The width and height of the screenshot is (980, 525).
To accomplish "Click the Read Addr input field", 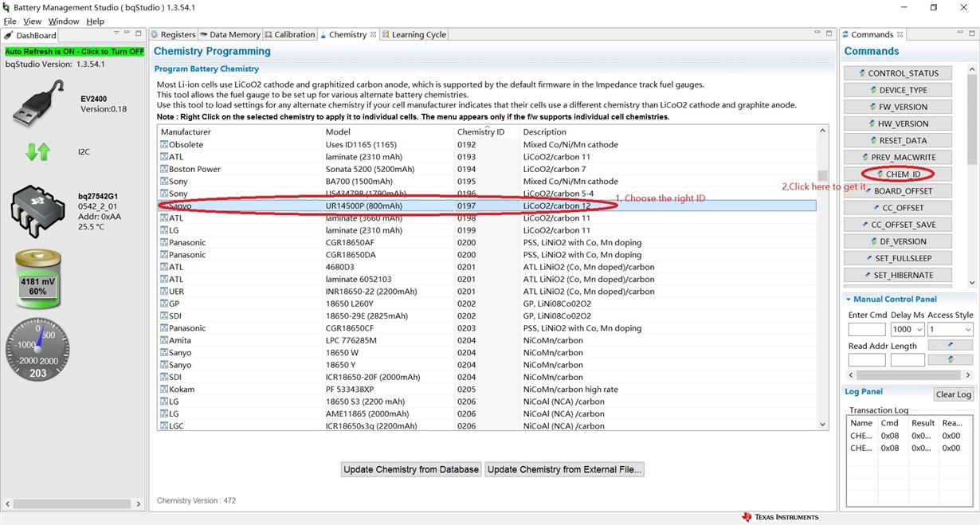I will click(867, 360).
